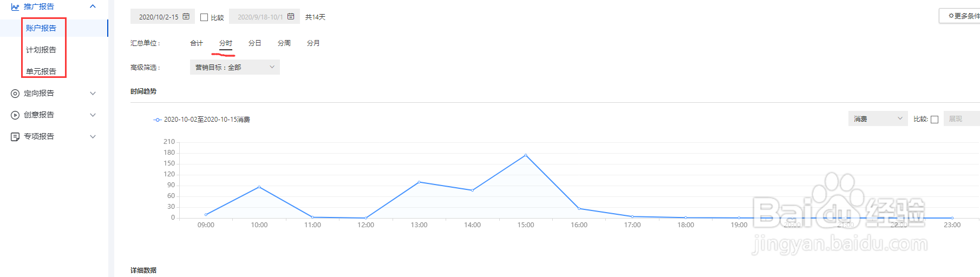This screenshot has height=277, width=980.
Task: Expand the 专项报告 section
Action: pyautogui.click(x=93, y=136)
